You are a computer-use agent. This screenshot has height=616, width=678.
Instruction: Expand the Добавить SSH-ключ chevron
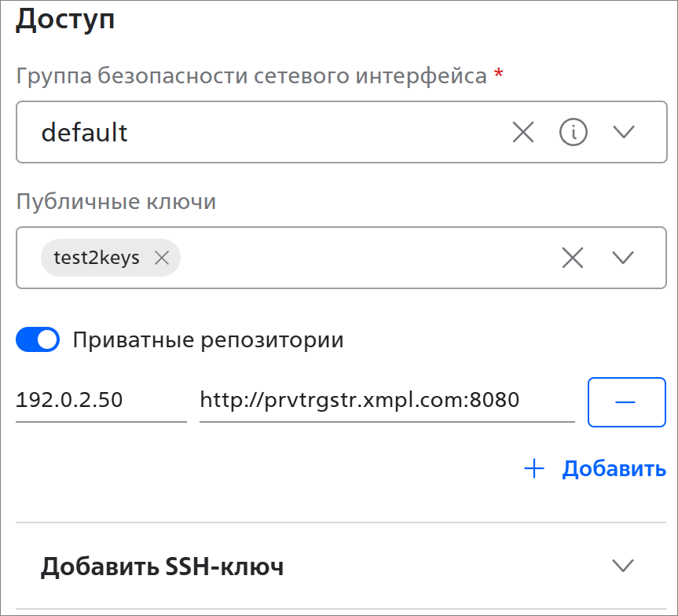coord(624,566)
